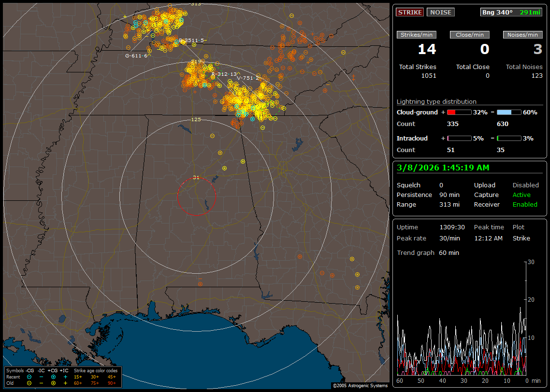Select the Strikes/min counter header
The width and height of the screenshot is (550, 392).
(417, 35)
